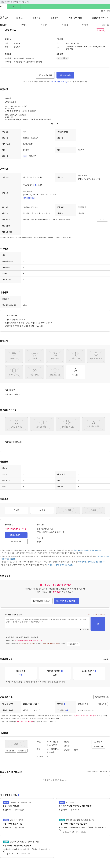Click the 통근버스 welfare icon
This screenshot has width=110, height=868.
click(14, 356)
